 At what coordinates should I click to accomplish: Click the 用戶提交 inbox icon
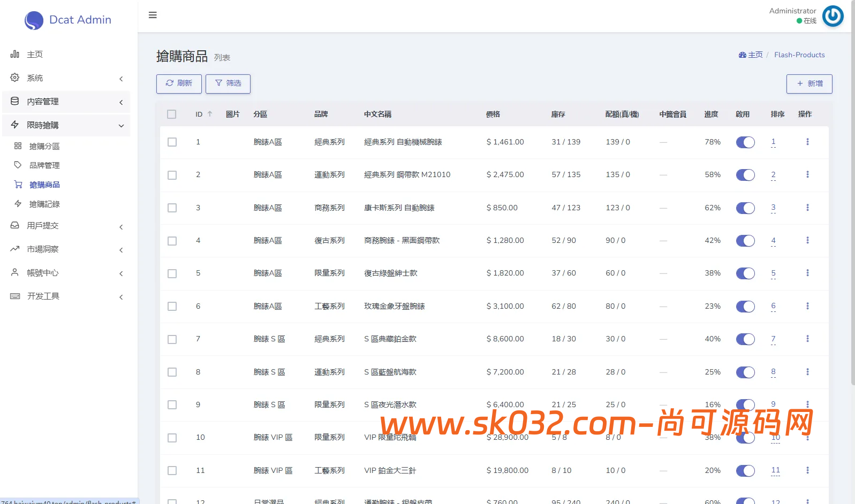point(15,225)
